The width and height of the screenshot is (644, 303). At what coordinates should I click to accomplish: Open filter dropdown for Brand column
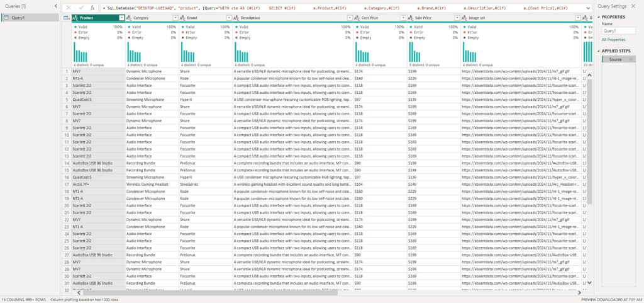pyautogui.click(x=229, y=18)
